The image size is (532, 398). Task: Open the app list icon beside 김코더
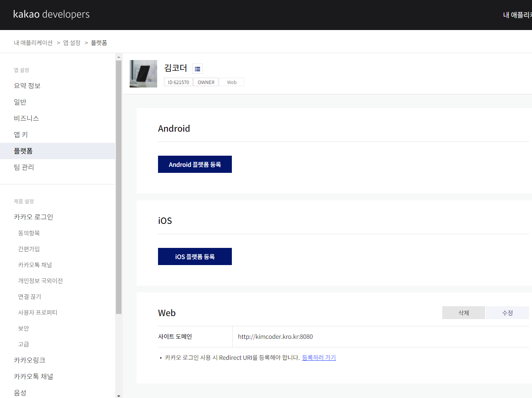click(x=198, y=69)
